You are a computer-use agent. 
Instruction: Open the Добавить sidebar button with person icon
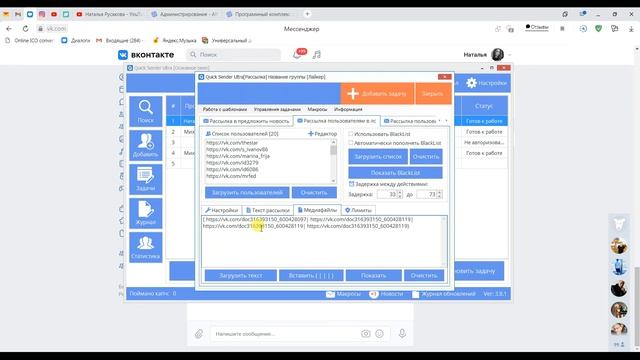146,145
